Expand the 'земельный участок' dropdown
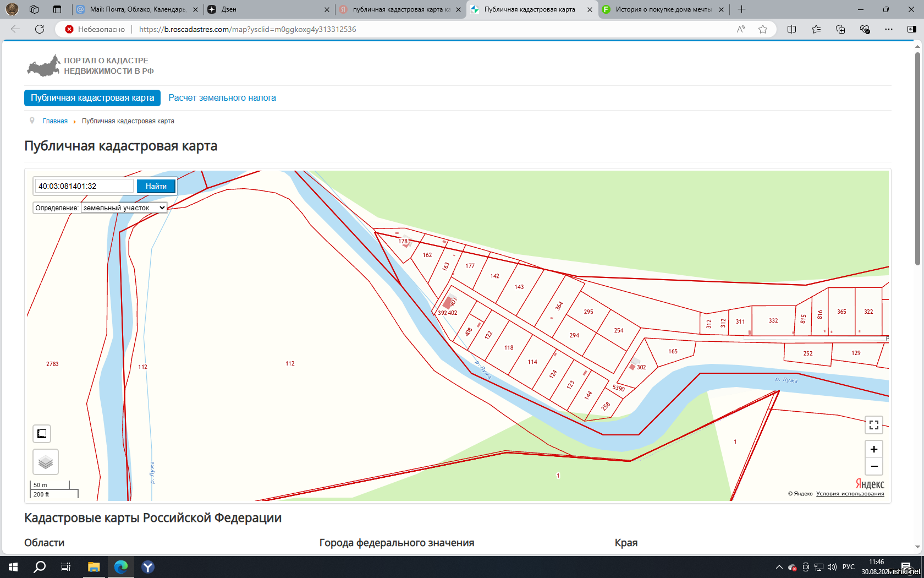This screenshot has width=924, height=578. [x=124, y=208]
